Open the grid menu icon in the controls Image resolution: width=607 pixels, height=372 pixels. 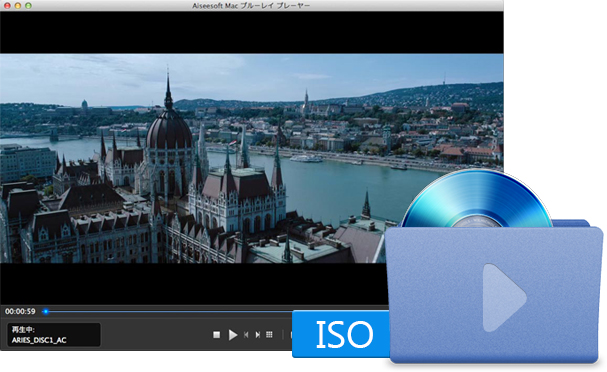[x=269, y=334]
